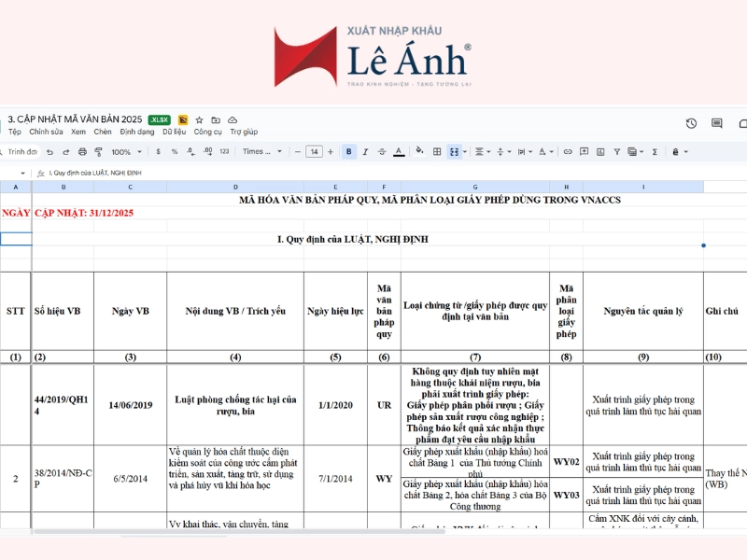Screen dimensions: 747x560
Task: Toggle merge cells on selection
Action: pyautogui.click(x=454, y=149)
